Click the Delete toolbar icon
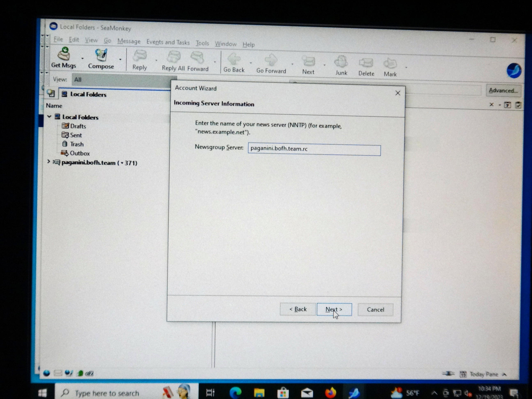The height and width of the screenshot is (399, 532). click(366, 63)
